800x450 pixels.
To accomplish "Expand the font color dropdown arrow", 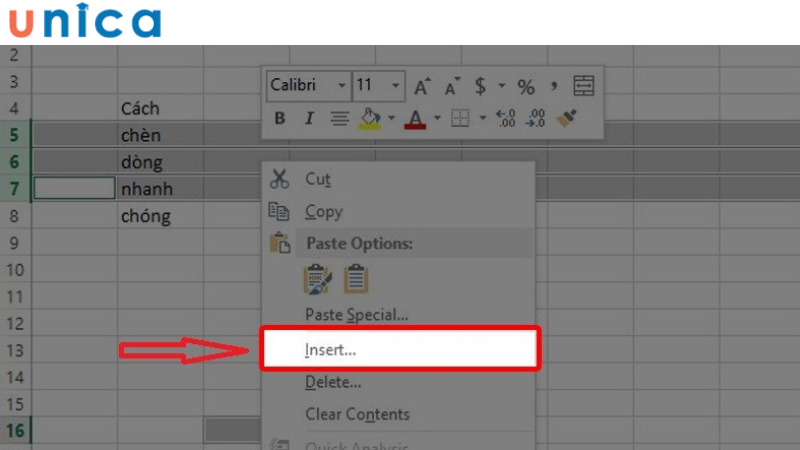I will (437, 118).
